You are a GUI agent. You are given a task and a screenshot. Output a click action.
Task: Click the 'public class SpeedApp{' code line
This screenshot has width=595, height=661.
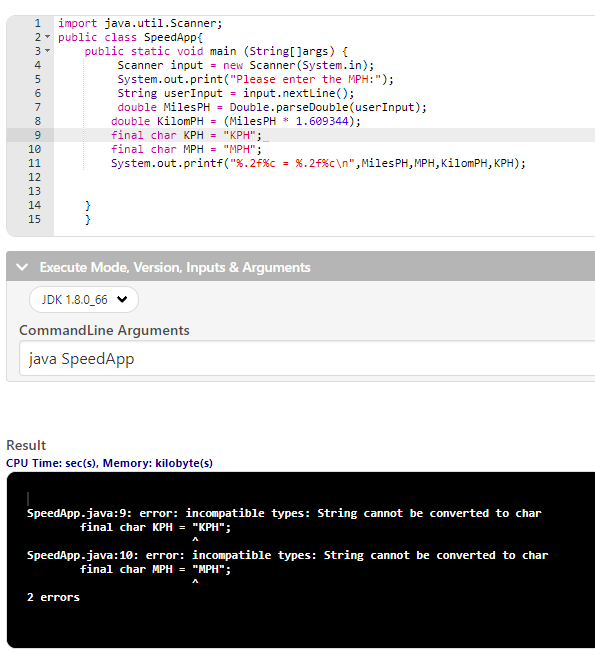point(130,37)
